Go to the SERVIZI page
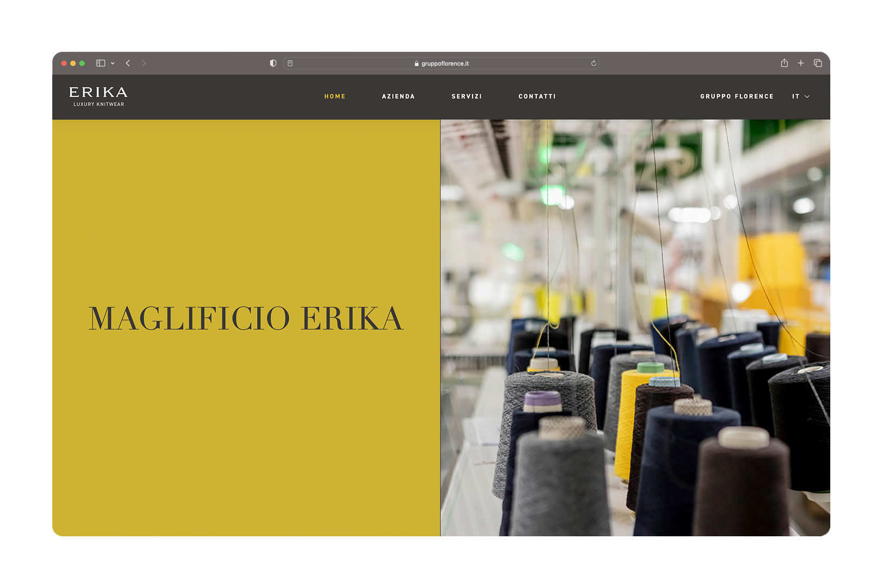 click(467, 96)
